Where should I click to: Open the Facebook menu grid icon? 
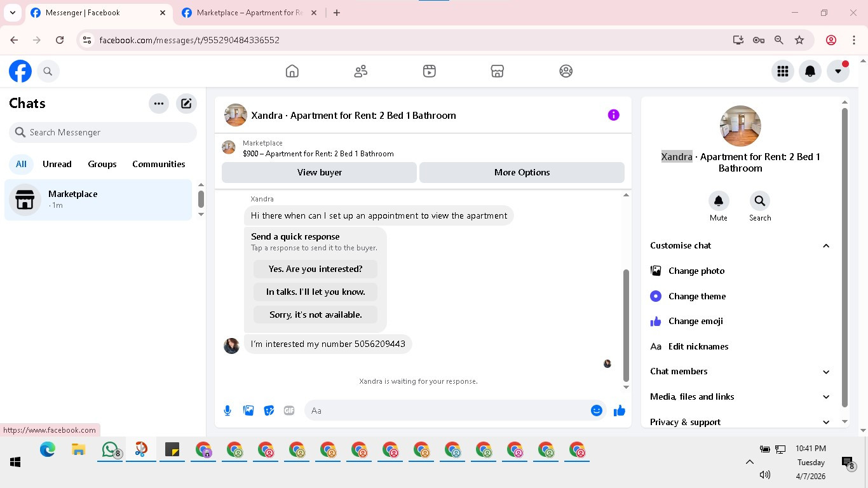[x=783, y=71]
